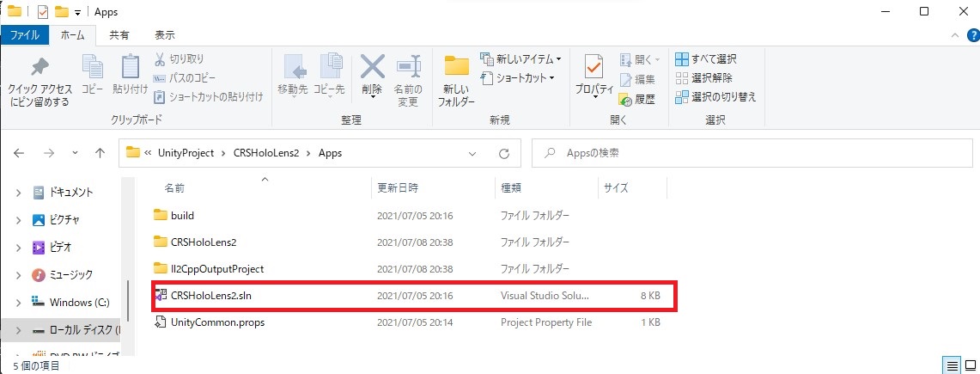Click Paste shortcut (ショートカットの貼り付け)
Screen dimensions: 980x374
[x=209, y=97]
